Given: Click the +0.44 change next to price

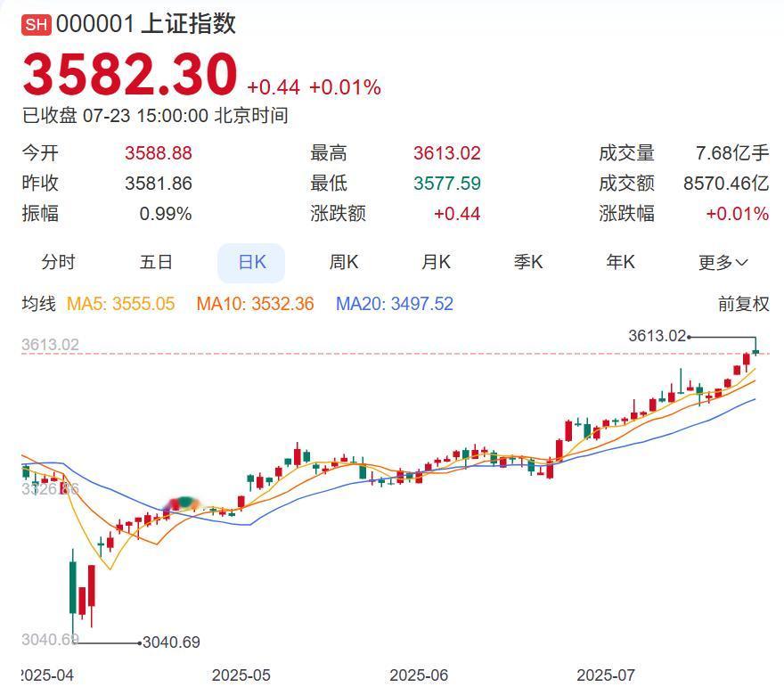Looking at the screenshot, I should pyautogui.click(x=274, y=87).
